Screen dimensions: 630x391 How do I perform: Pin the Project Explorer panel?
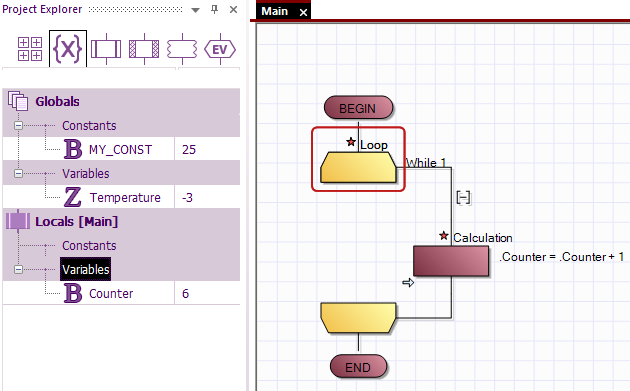click(x=215, y=9)
